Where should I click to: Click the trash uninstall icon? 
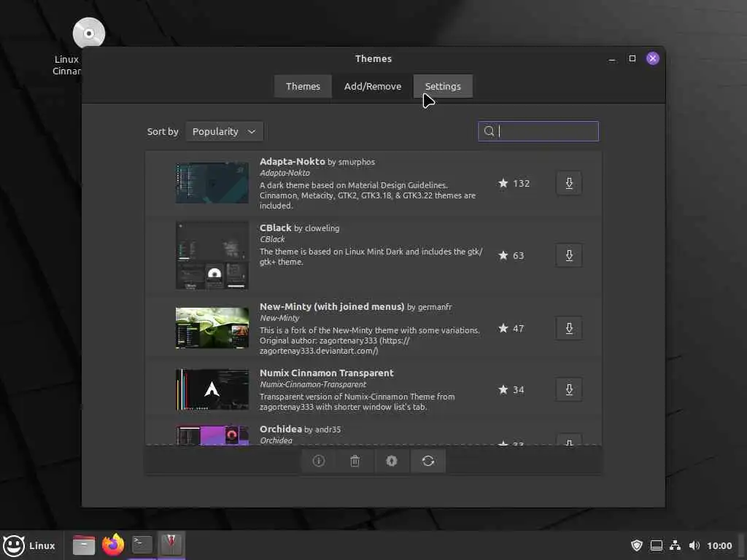point(355,461)
